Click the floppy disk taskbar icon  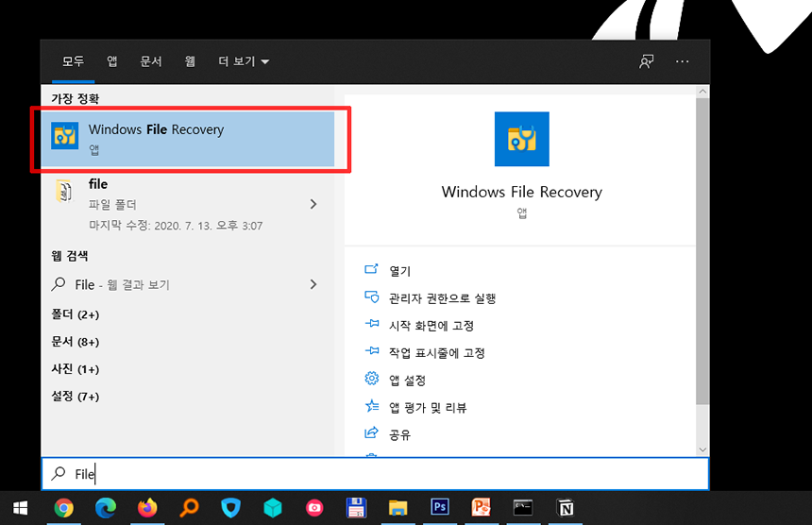[356, 508]
